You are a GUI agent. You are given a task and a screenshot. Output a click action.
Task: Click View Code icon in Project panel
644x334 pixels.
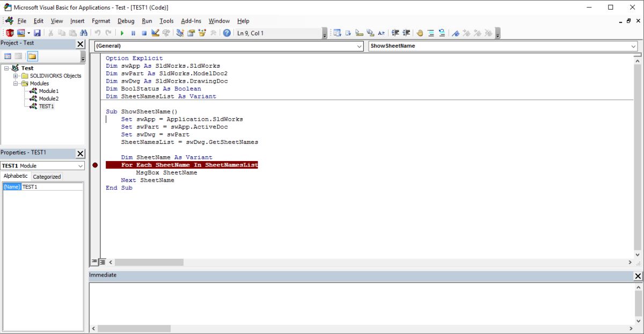point(8,56)
